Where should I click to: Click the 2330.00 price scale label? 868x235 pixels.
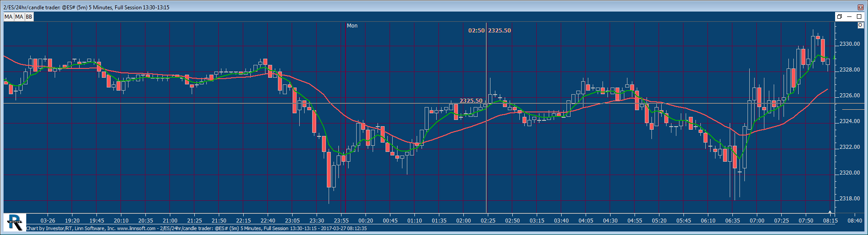pyautogui.click(x=850, y=44)
